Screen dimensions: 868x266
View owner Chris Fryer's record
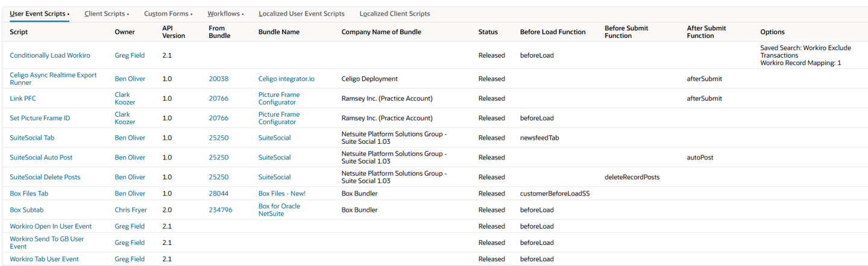coord(130,210)
